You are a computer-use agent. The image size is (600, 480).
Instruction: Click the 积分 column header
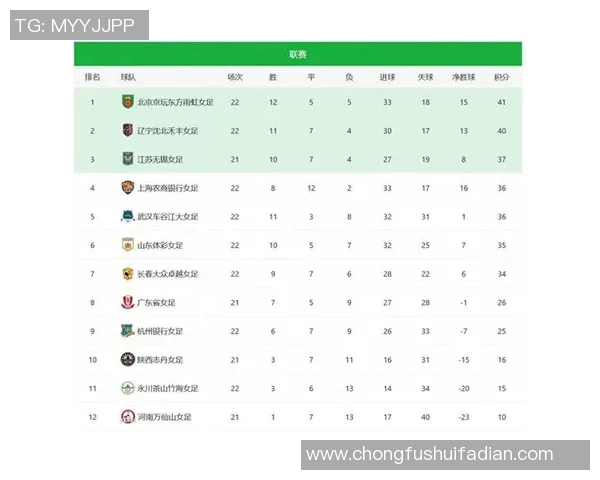point(501,76)
